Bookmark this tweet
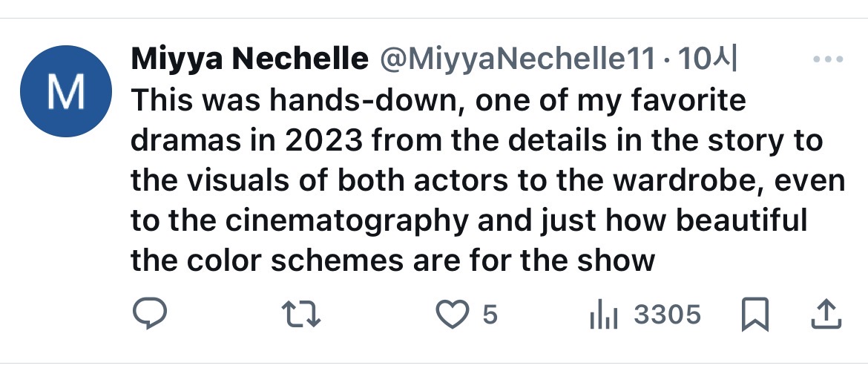 [x=754, y=315]
